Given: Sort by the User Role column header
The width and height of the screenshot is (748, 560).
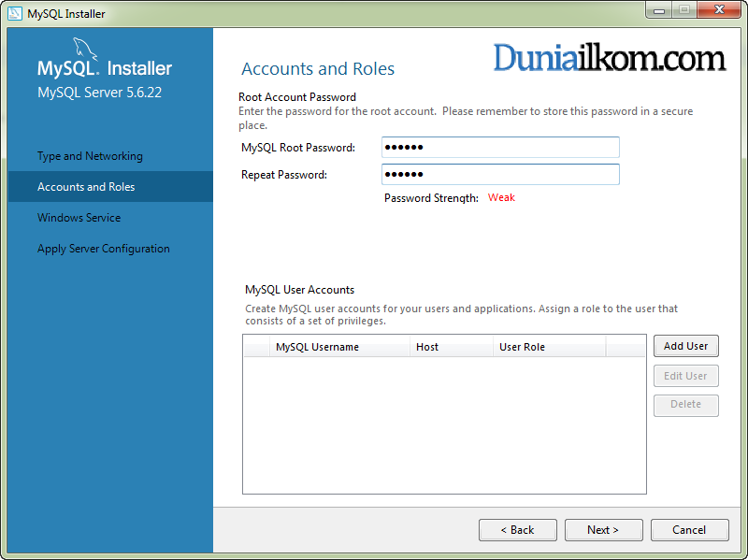Looking at the screenshot, I should pyautogui.click(x=550, y=347).
